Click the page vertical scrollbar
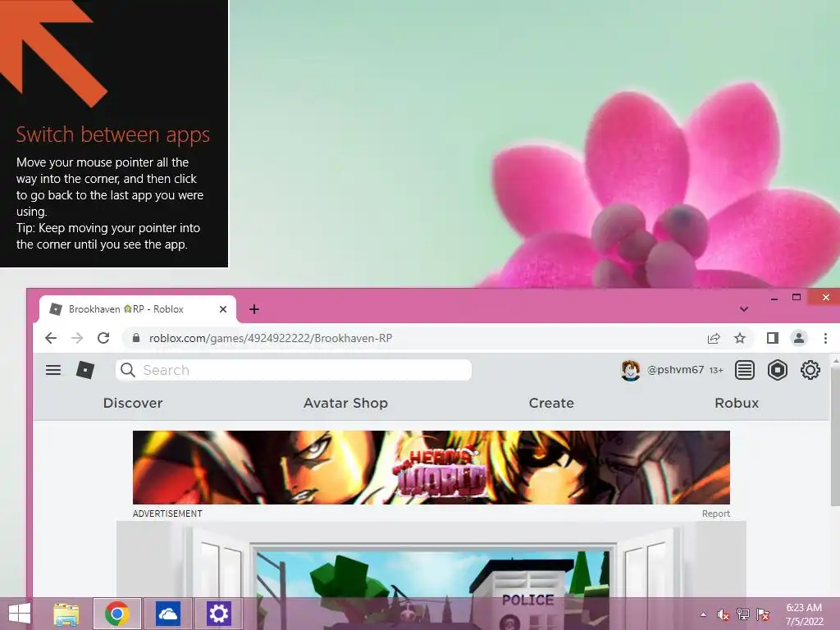This screenshot has width=840, height=630. (834, 436)
